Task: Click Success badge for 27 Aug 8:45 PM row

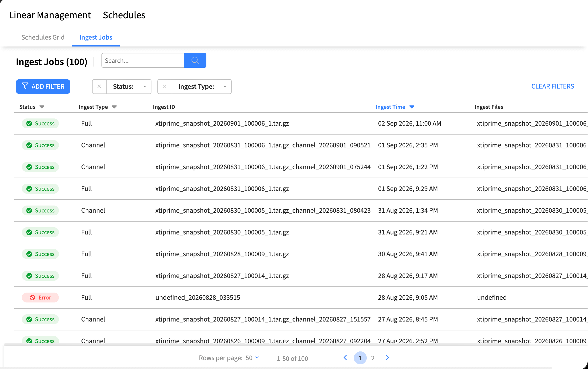Action: pyautogui.click(x=40, y=319)
